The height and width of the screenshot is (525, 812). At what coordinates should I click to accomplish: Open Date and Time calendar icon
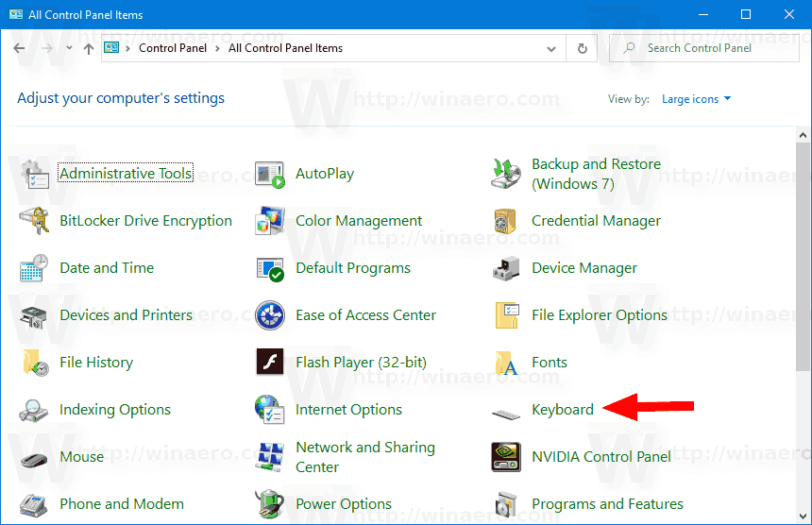coord(34,268)
